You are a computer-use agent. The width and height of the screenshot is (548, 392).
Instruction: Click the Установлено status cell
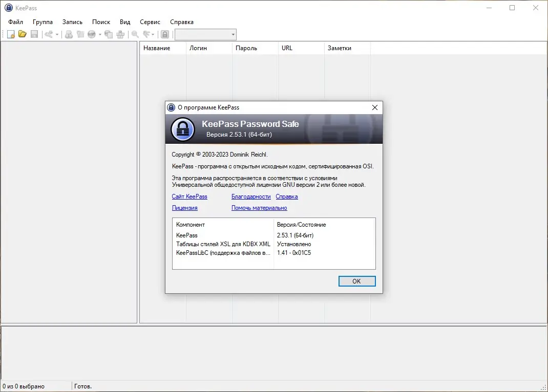(x=294, y=244)
